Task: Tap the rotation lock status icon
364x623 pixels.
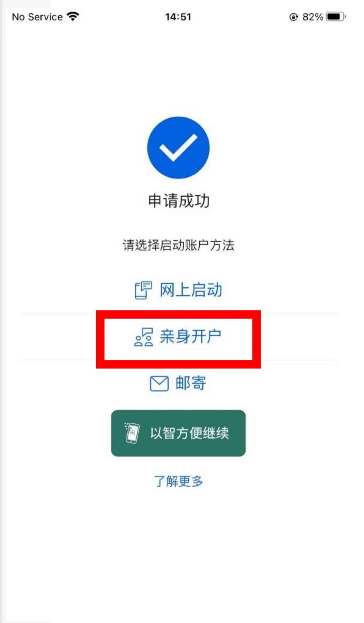Action: coord(294,17)
